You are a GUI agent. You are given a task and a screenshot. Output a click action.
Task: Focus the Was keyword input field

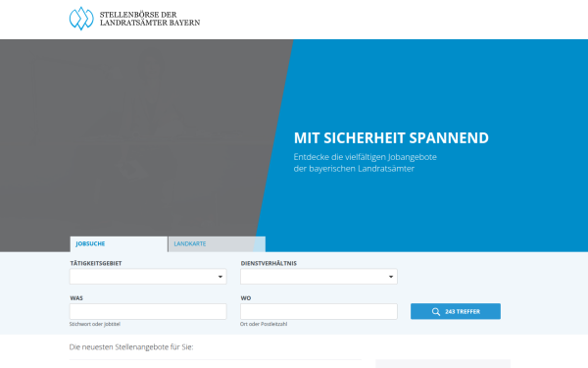[x=148, y=311]
